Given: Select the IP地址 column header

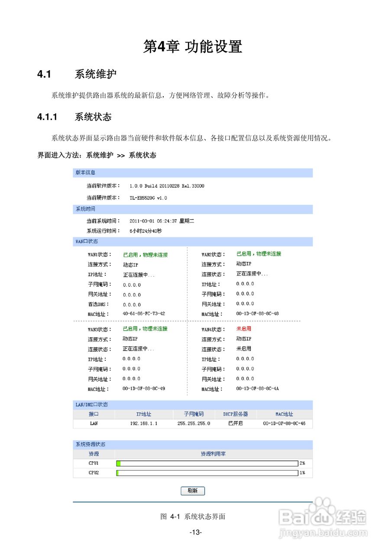Looking at the screenshot, I should tap(143, 414).
